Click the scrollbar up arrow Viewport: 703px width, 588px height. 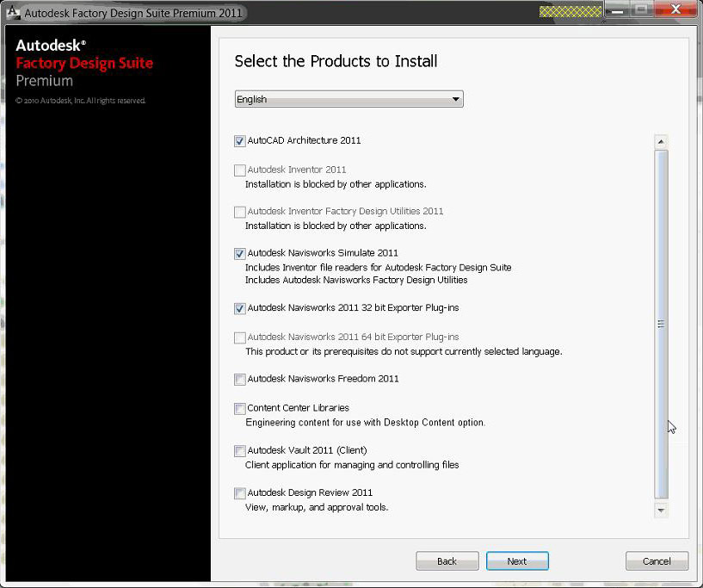tap(660, 140)
